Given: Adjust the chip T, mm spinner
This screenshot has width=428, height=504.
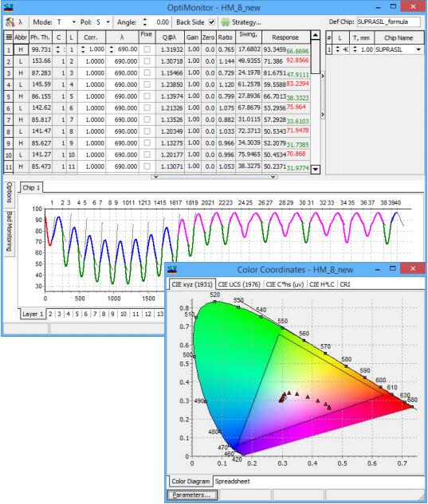Looking at the screenshot, I should tap(355, 49).
